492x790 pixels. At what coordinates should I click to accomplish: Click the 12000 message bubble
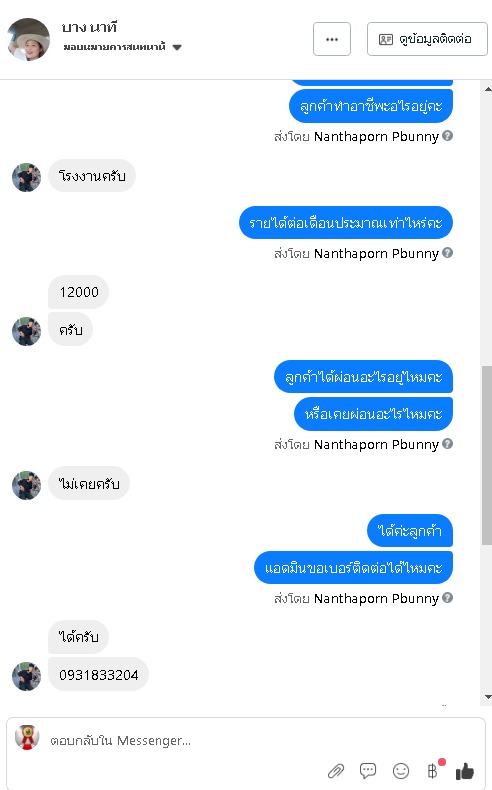coord(79,292)
